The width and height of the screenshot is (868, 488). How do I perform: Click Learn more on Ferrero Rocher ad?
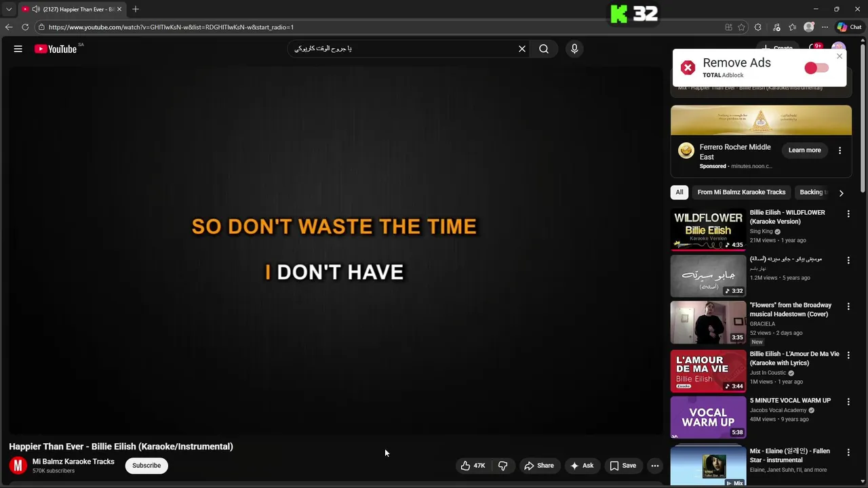[x=804, y=150]
